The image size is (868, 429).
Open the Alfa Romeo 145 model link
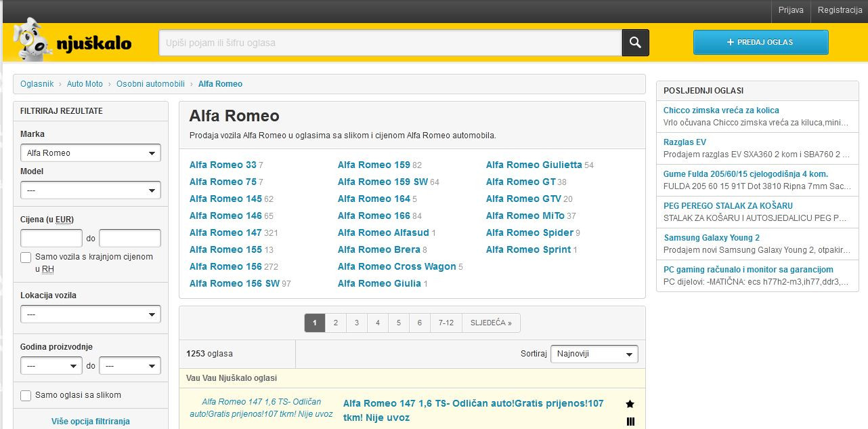[x=225, y=199]
